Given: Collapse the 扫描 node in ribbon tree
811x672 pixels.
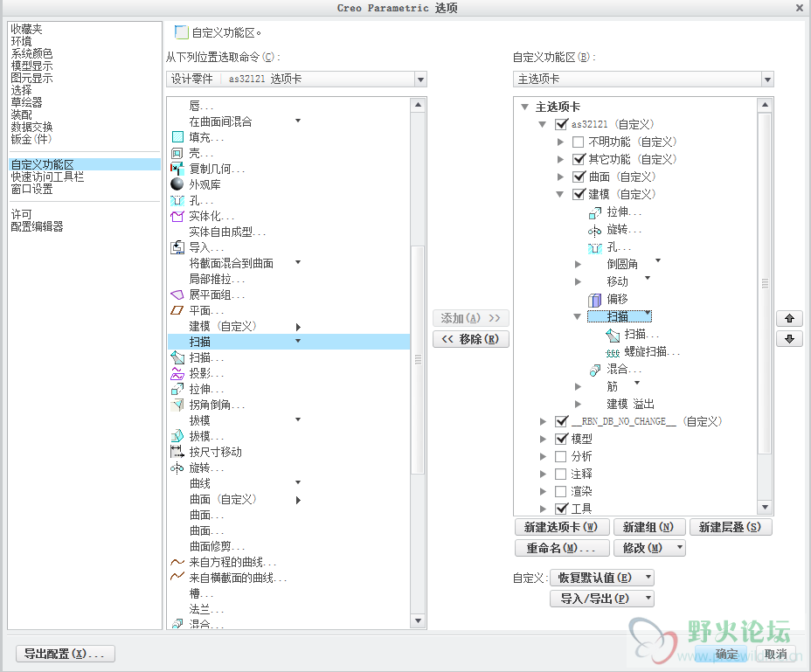Looking at the screenshot, I should click(577, 316).
